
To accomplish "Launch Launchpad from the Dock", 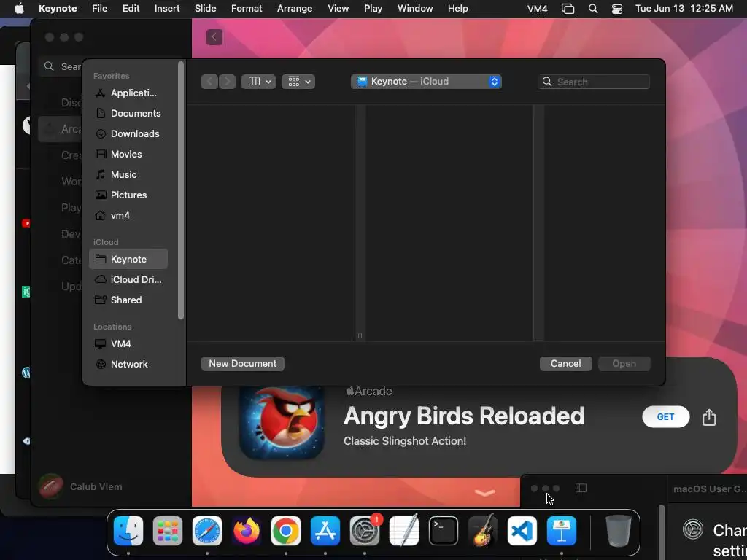I will coord(168,531).
